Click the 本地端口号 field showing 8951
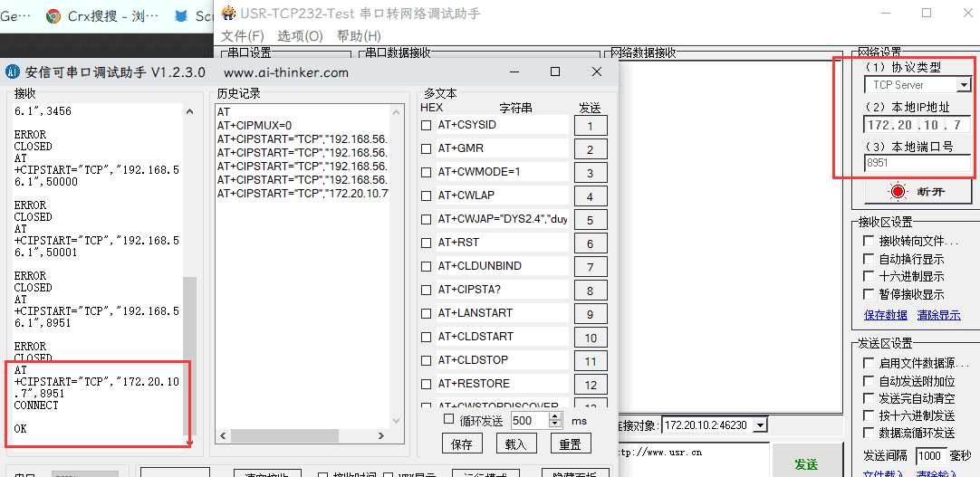Viewport: 980px width, 477px height. point(917,163)
